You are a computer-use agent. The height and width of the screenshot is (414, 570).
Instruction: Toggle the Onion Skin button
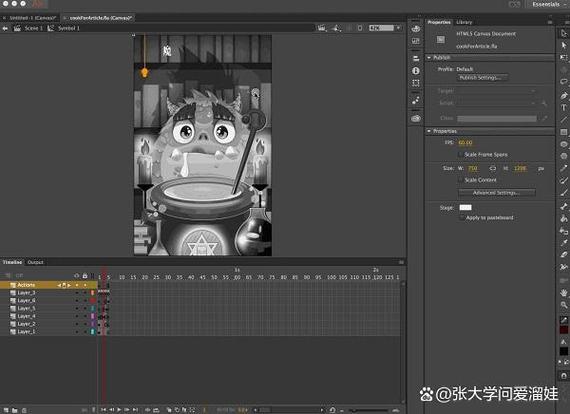click(169, 410)
